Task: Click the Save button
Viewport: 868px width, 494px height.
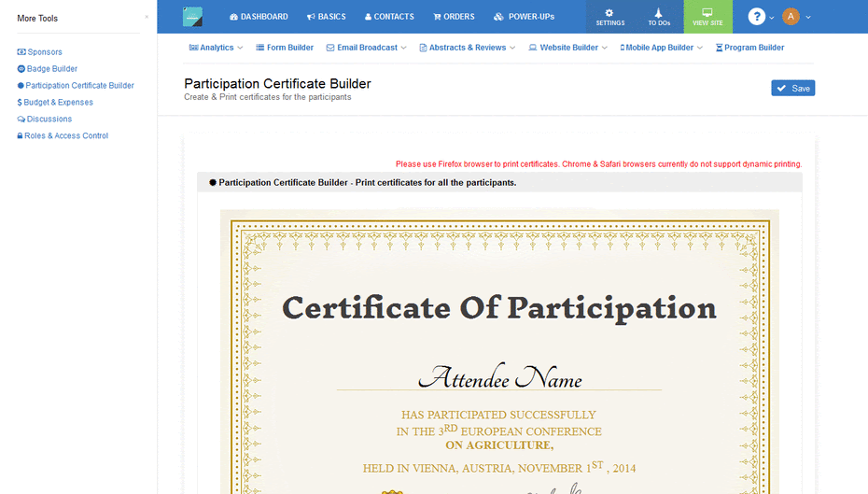Action: tap(792, 88)
